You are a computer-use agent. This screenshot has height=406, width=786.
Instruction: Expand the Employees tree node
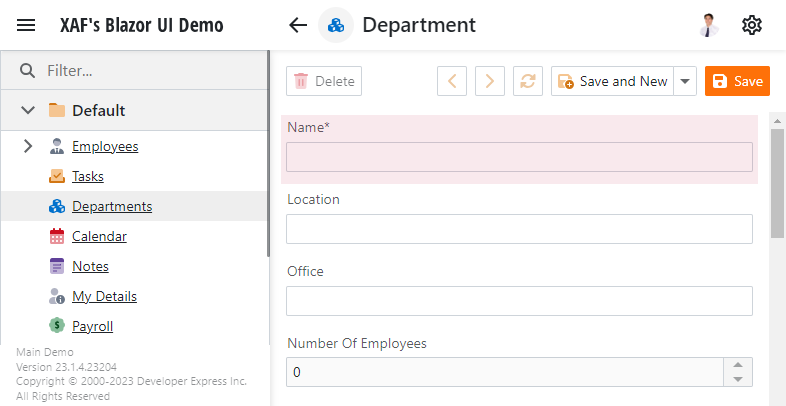click(x=28, y=146)
